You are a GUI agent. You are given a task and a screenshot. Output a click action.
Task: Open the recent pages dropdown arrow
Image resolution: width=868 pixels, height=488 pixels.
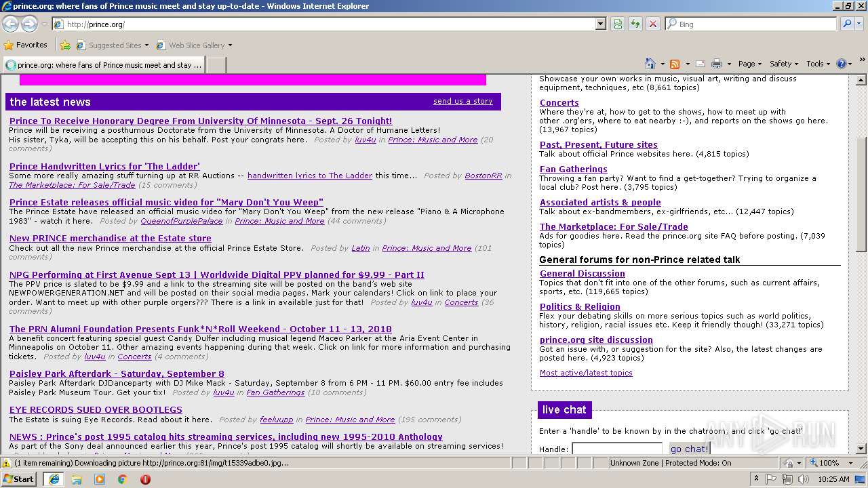44,24
